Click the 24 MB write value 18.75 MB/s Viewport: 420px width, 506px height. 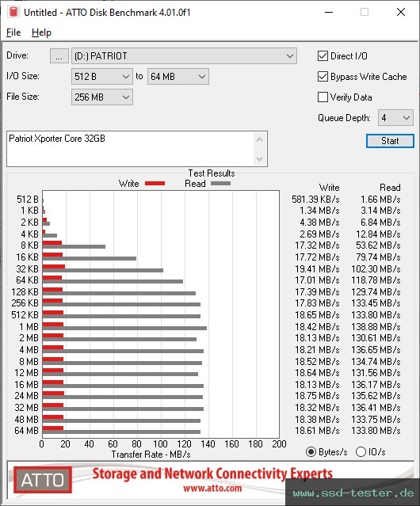(317, 396)
